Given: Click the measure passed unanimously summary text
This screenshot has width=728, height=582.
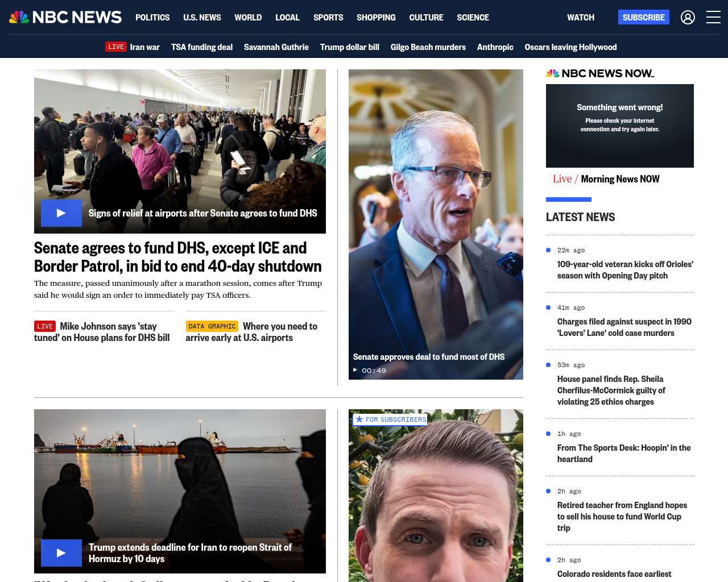Looking at the screenshot, I should pos(178,289).
